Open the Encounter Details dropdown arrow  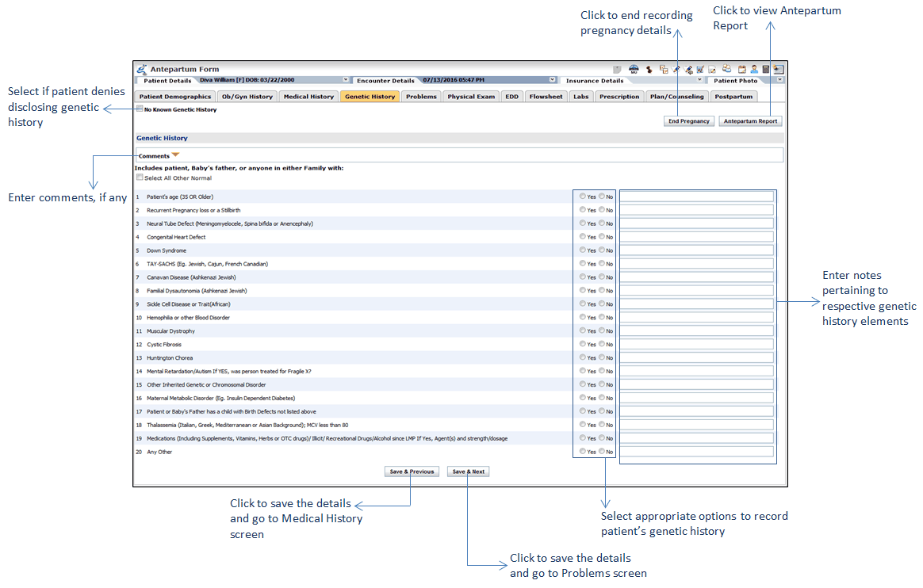pyautogui.click(x=552, y=80)
